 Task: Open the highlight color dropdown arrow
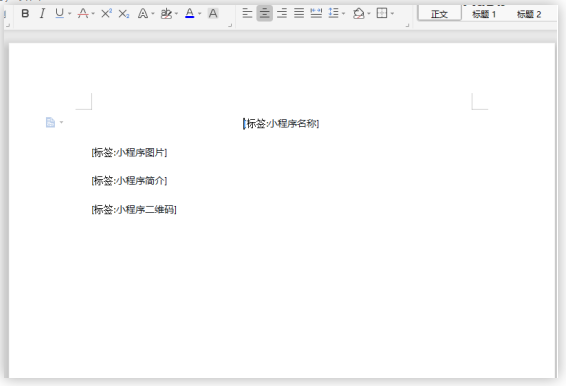[x=176, y=14]
